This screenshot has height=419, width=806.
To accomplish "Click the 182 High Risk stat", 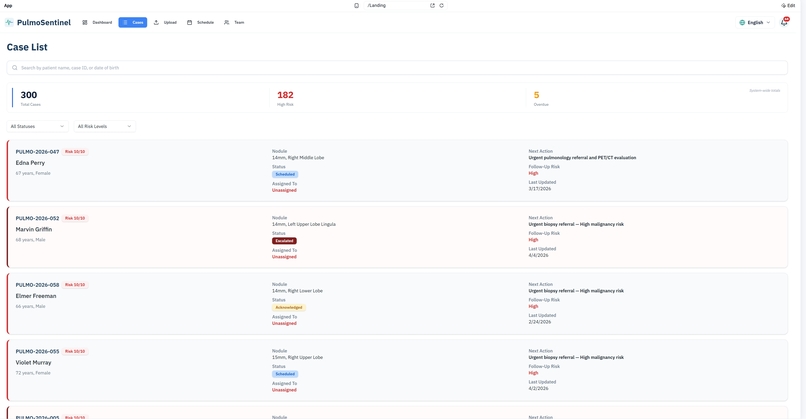I will pos(285,98).
